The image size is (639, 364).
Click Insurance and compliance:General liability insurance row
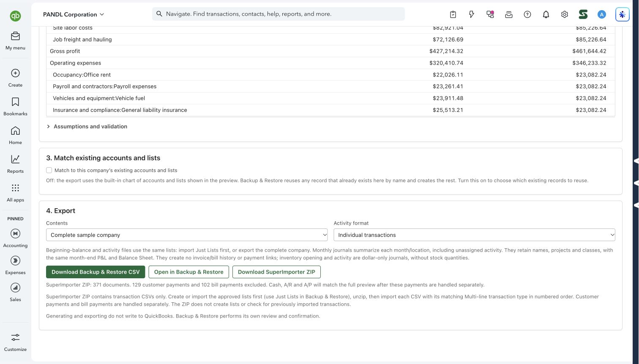[x=330, y=110]
